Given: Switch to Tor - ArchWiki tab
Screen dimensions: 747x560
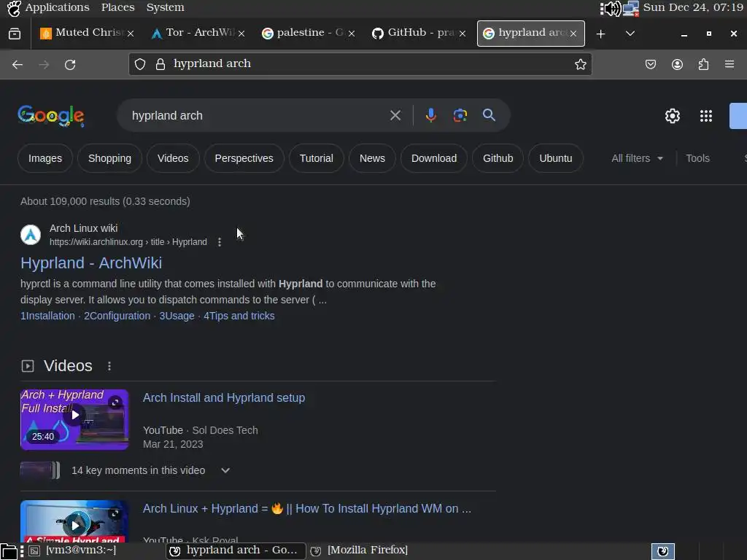Looking at the screenshot, I should [x=197, y=33].
